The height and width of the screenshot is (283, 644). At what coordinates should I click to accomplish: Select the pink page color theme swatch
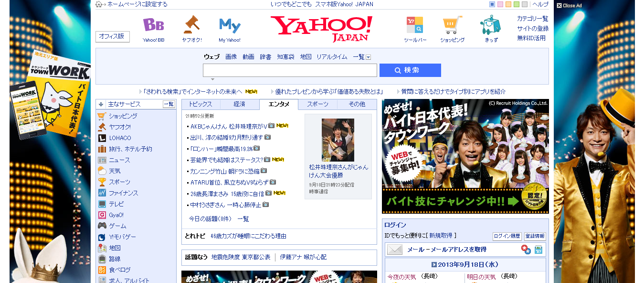click(500, 4)
